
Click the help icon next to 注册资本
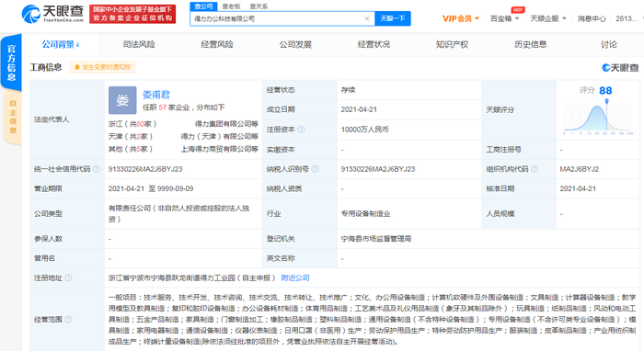click(301, 130)
